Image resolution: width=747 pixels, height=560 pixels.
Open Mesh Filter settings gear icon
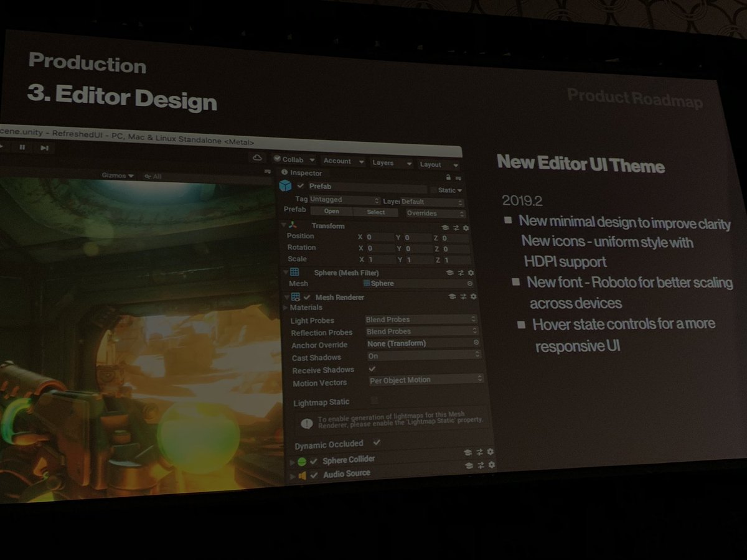[x=471, y=273]
